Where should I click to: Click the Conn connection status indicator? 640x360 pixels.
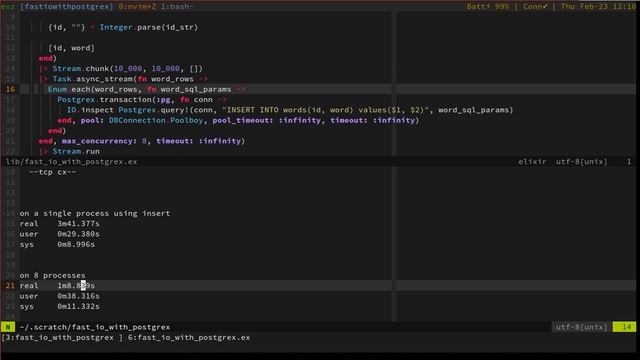click(x=535, y=7)
